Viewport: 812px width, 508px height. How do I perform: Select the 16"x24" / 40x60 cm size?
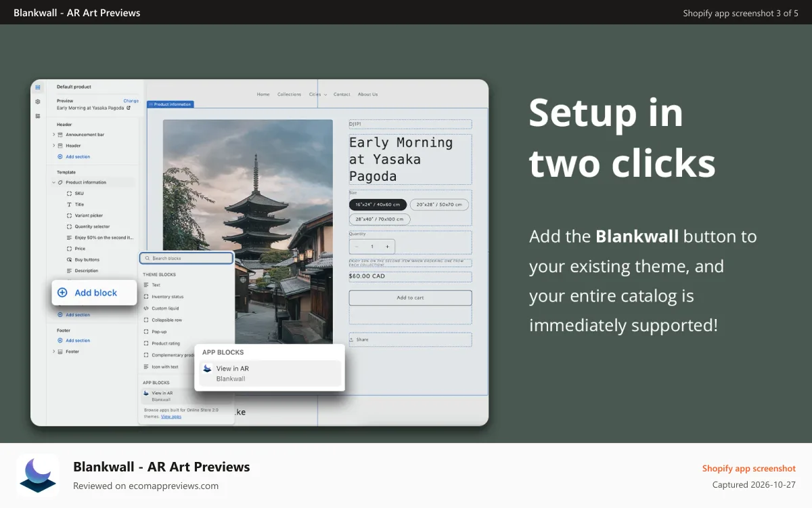pyautogui.click(x=378, y=205)
